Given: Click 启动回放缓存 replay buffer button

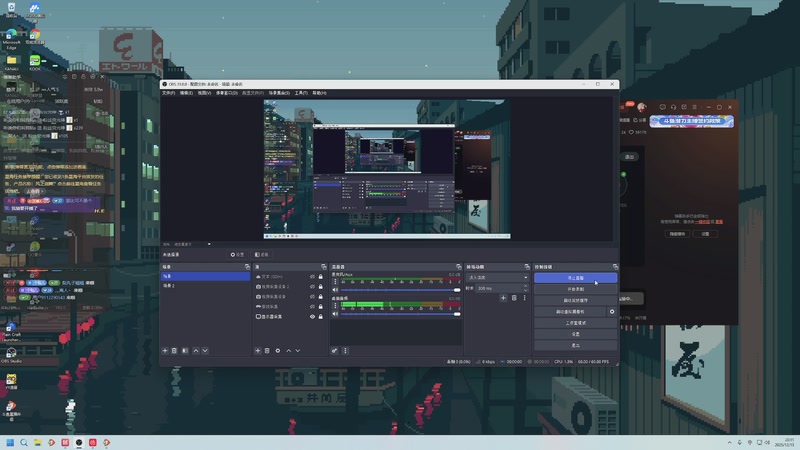Looking at the screenshot, I should (x=576, y=301).
